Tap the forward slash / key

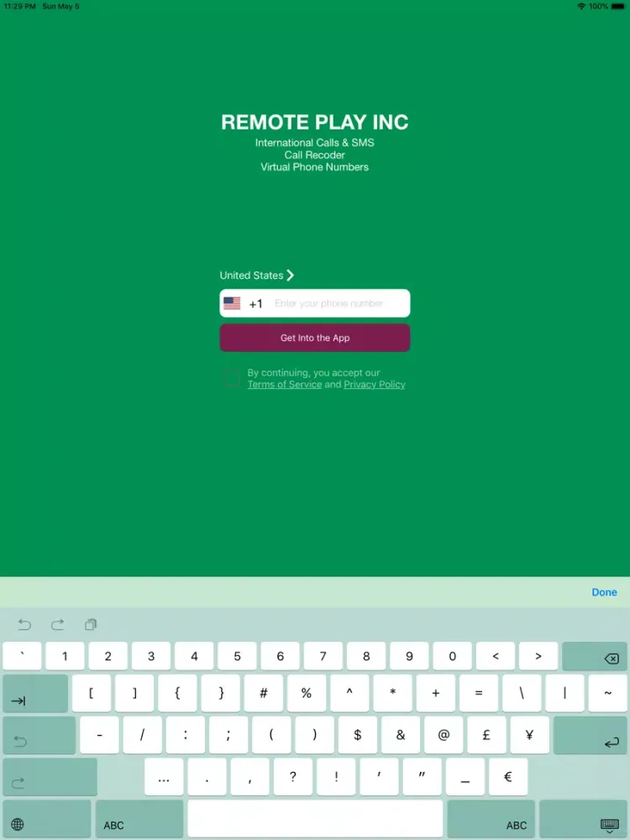[x=142, y=735]
